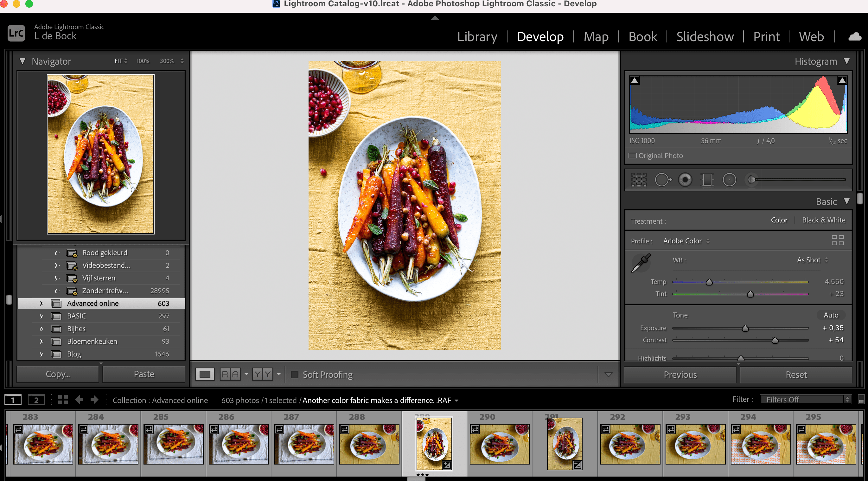This screenshot has height=481, width=868.
Task: Activate the Red Eye Correction tool
Action: (685, 180)
